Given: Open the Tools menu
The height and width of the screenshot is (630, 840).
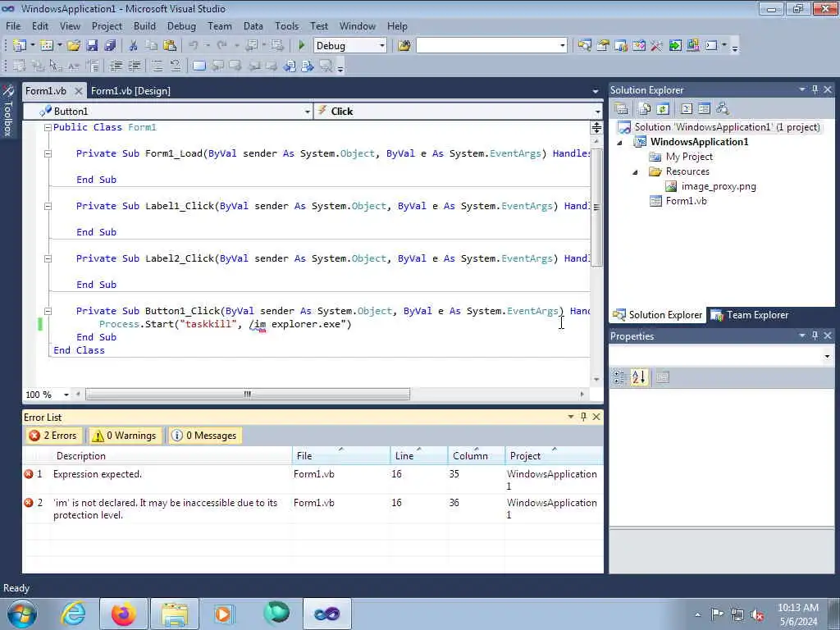Looking at the screenshot, I should pyautogui.click(x=286, y=25).
